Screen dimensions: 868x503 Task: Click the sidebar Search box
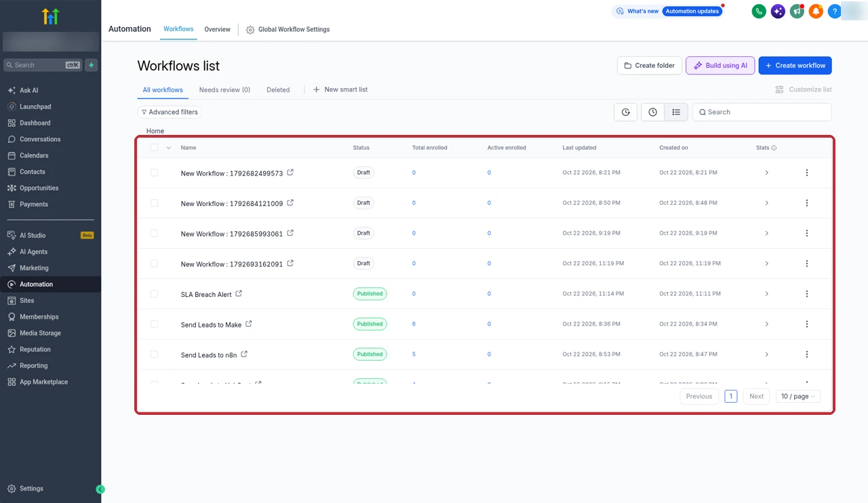click(43, 65)
